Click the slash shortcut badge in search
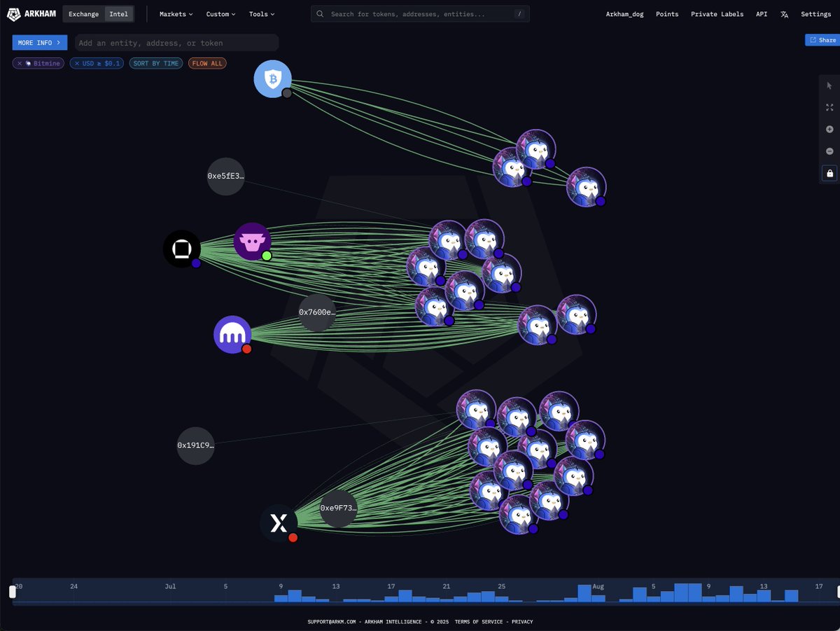This screenshot has height=631, width=840. 519,14
